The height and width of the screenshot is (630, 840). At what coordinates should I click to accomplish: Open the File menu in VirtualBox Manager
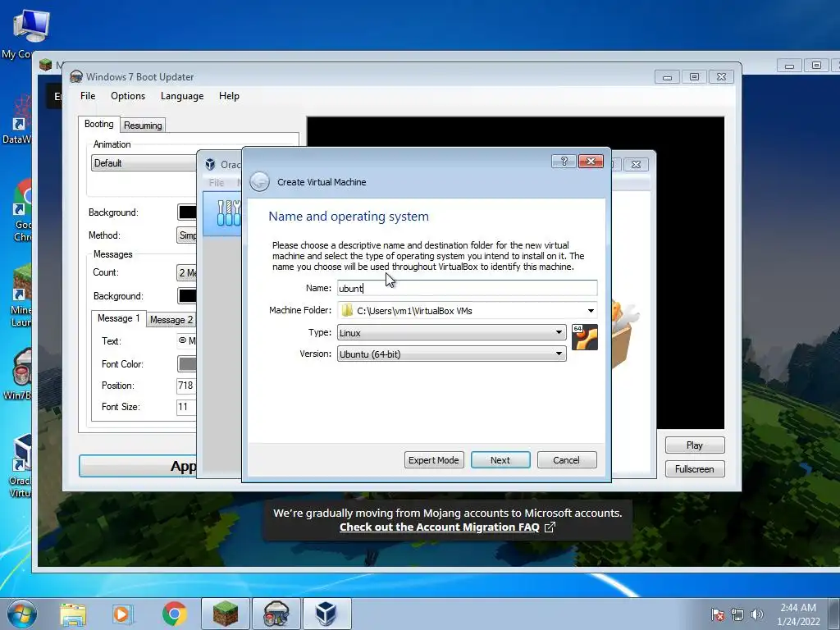point(217,183)
